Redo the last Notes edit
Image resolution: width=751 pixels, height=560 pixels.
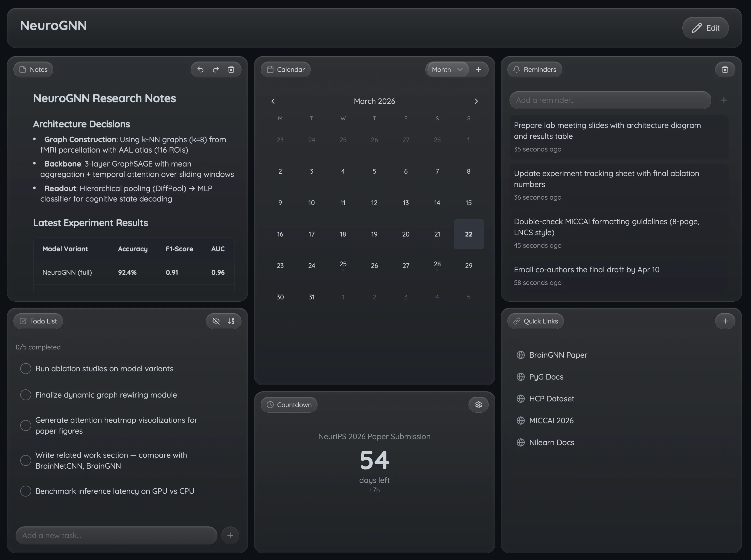(x=216, y=69)
